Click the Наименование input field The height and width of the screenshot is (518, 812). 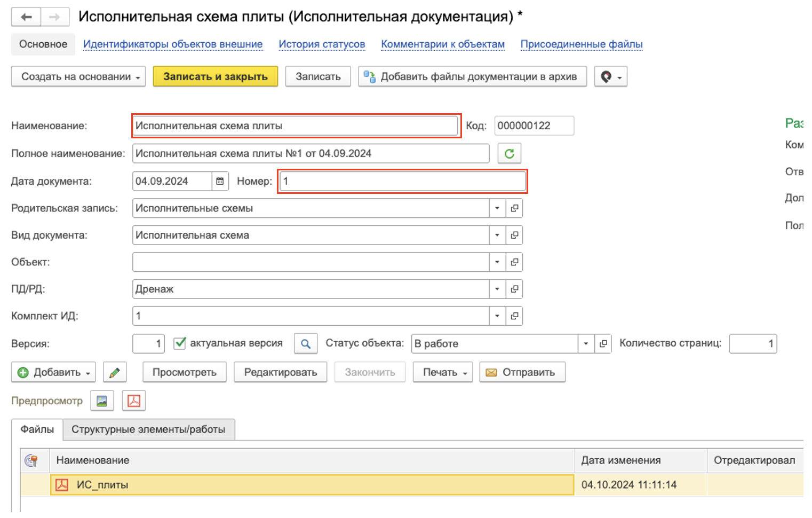[x=296, y=125]
